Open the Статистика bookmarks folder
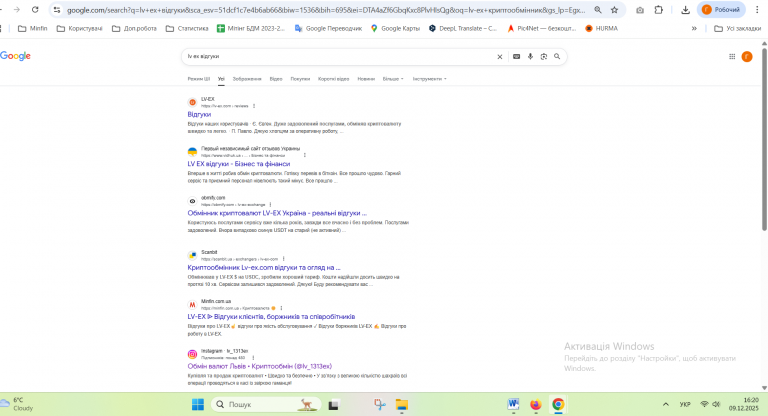Viewport: 768px width, 416px height. tap(187, 28)
